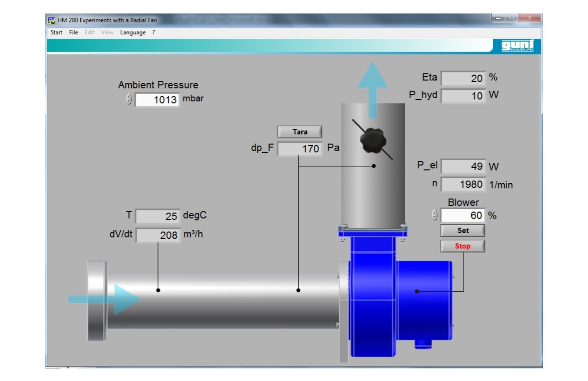Image resolution: width=588 pixels, height=381 pixels.
Task: Open the Language menu
Action: click(x=133, y=32)
